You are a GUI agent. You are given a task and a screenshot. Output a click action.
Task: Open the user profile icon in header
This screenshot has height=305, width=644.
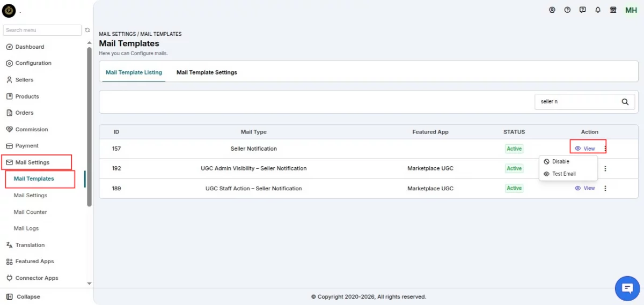[x=552, y=10]
